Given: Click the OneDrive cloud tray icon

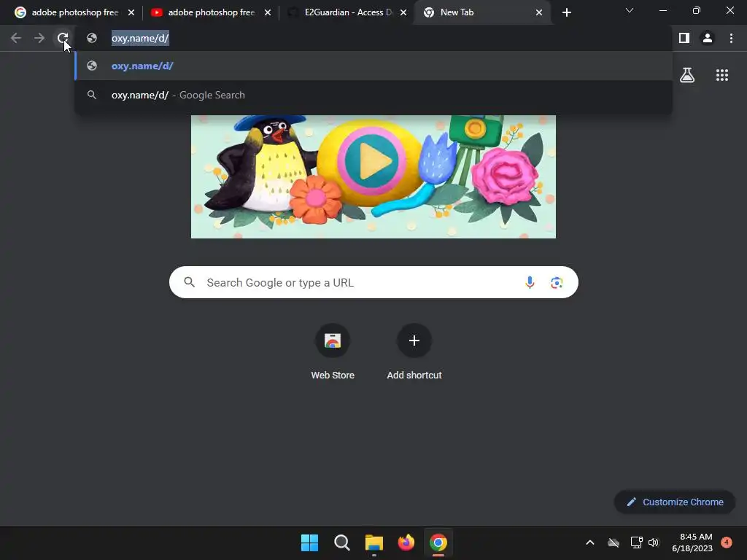Looking at the screenshot, I should coord(614,542).
